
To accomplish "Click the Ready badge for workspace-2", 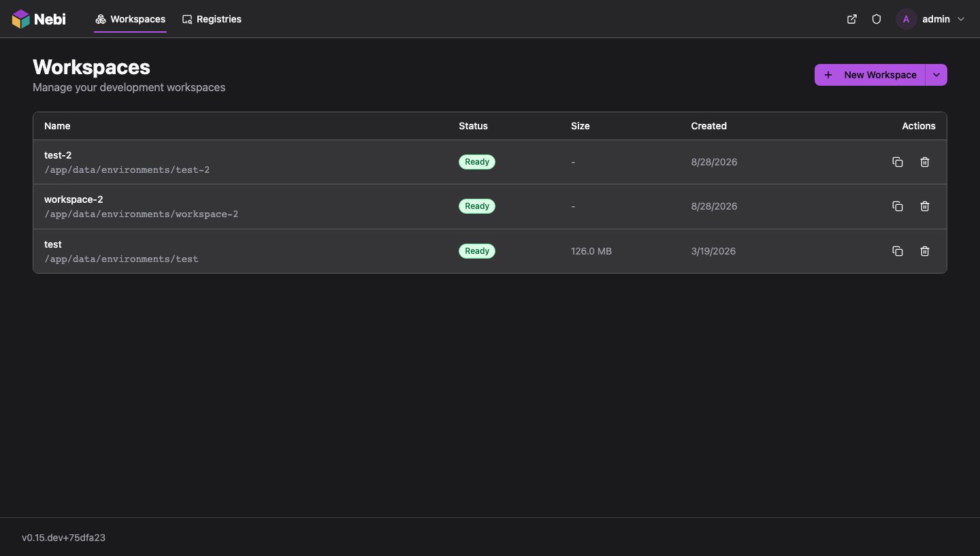I will coord(477,206).
